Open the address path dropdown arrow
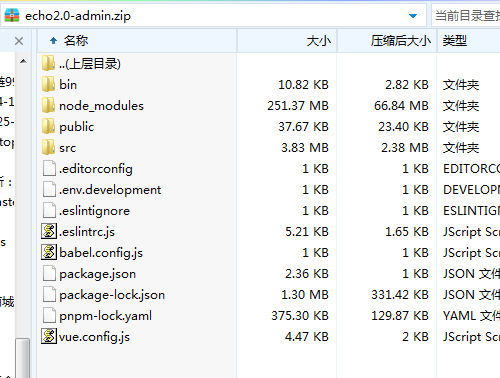The image size is (500, 378). [x=413, y=16]
